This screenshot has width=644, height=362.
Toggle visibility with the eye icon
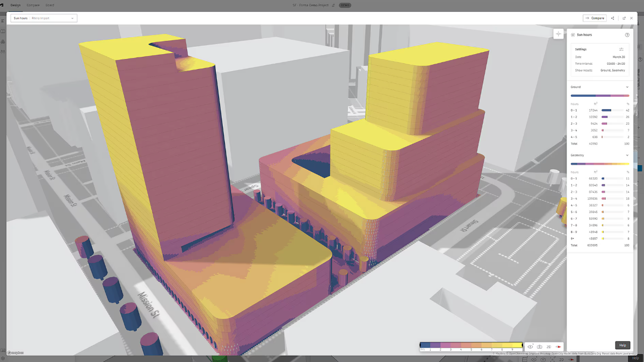tap(530, 347)
